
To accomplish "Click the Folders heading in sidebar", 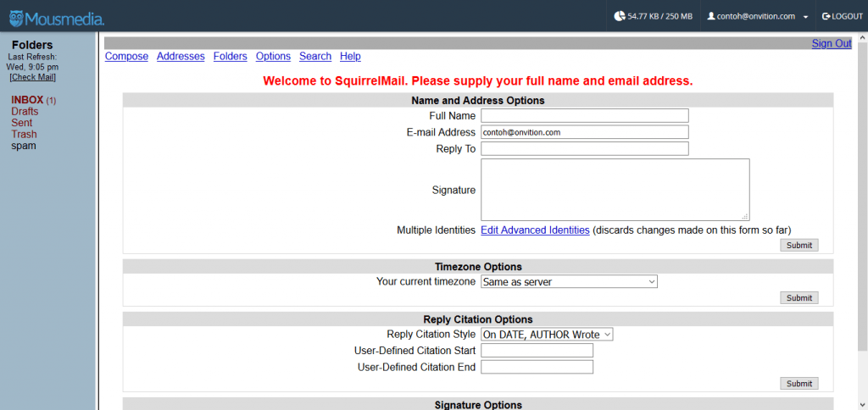I will click(x=33, y=46).
